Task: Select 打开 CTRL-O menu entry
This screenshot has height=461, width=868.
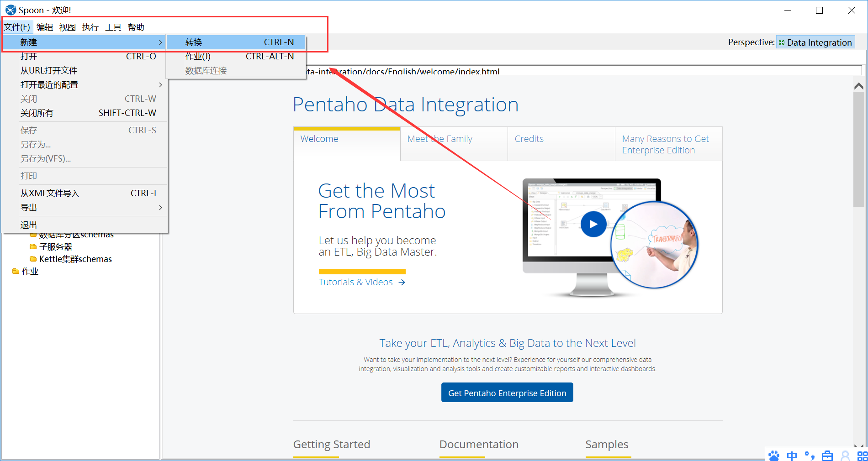Action: [x=84, y=56]
